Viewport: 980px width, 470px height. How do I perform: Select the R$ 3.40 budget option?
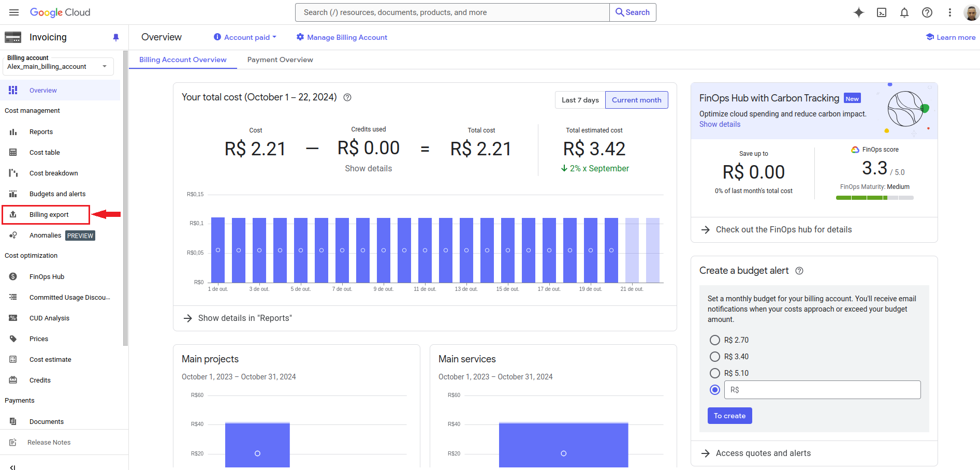tap(715, 357)
